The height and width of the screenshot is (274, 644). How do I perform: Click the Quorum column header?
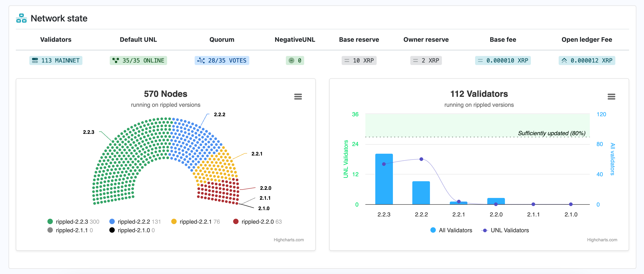coord(222,39)
